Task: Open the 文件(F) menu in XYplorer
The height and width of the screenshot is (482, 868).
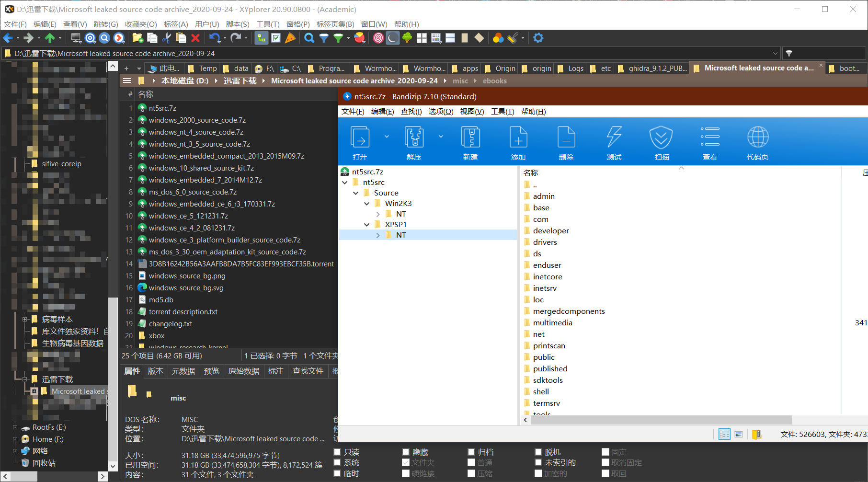Action: pyautogui.click(x=15, y=24)
